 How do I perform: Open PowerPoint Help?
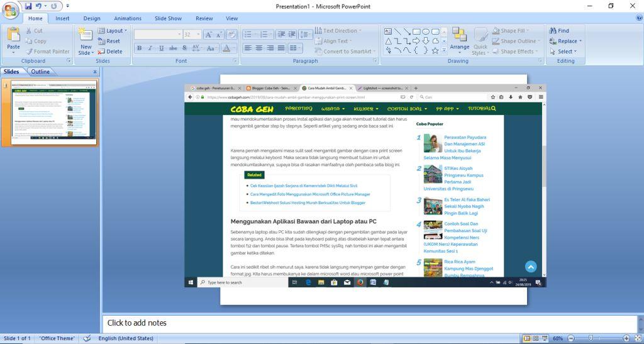tap(639, 18)
